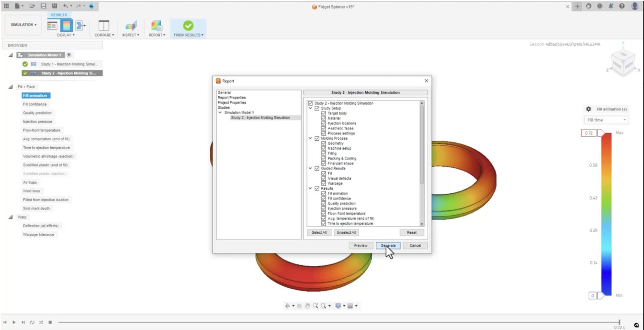Image resolution: width=644 pixels, height=330 pixels.
Task: Open the File menu icon
Action: coord(17,6)
